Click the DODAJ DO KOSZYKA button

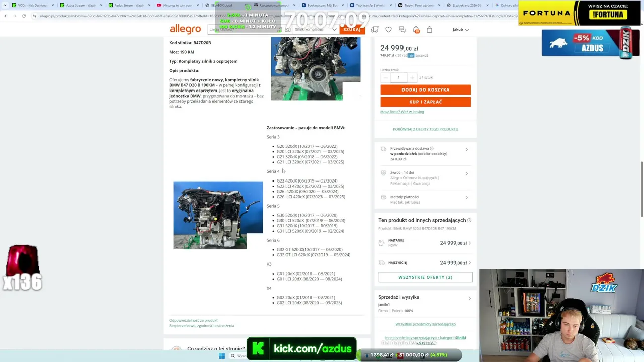tap(426, 89)
